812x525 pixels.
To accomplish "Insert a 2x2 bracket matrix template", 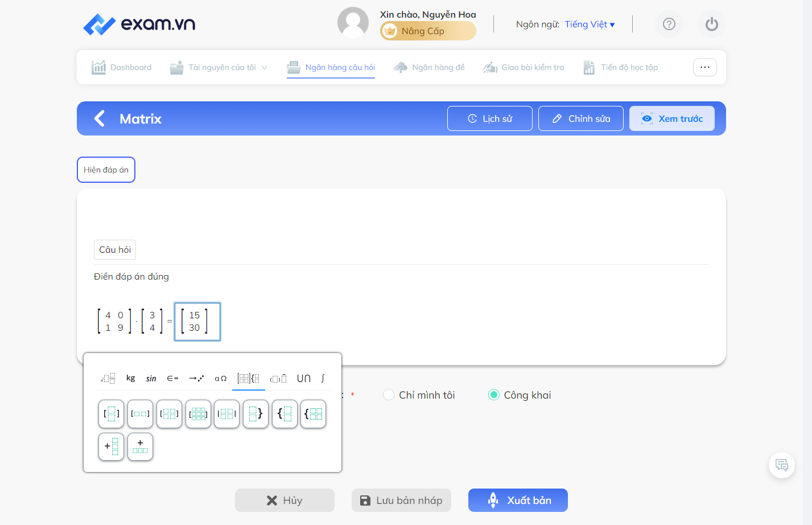I will [x=169, y=414].
